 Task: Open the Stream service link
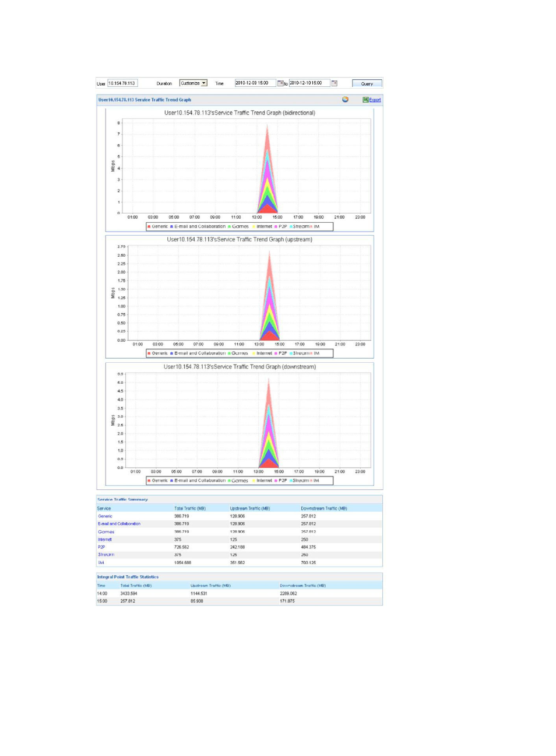(x=106, y=555)
